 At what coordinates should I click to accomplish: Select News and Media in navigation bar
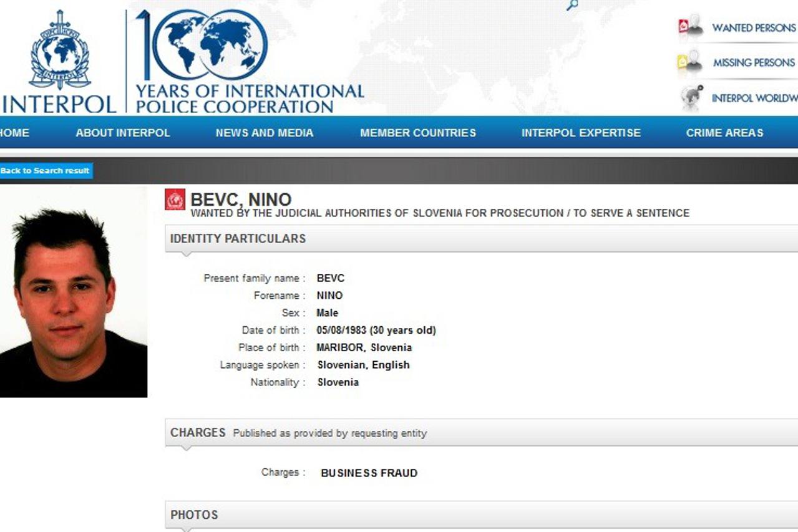(265, 133)
